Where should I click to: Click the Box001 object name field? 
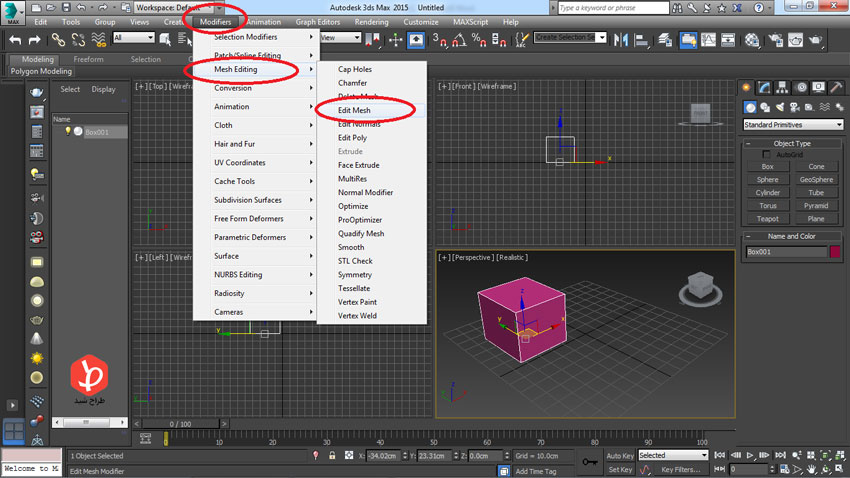pos(786,251)
